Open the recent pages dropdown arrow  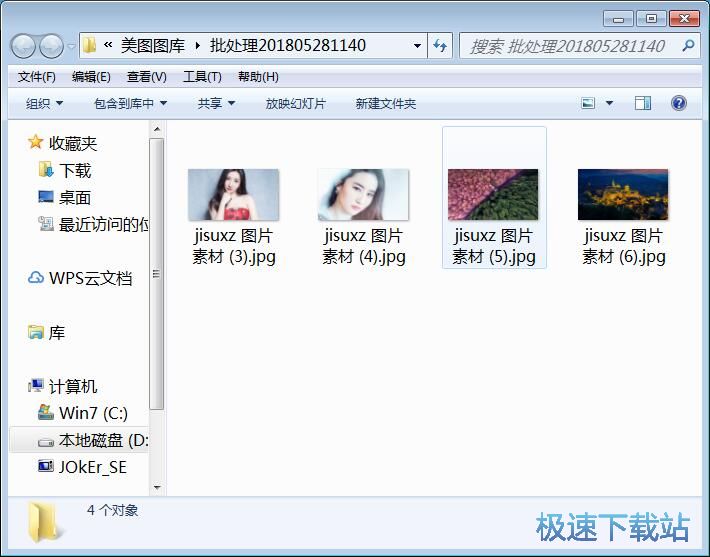[71, 46]
